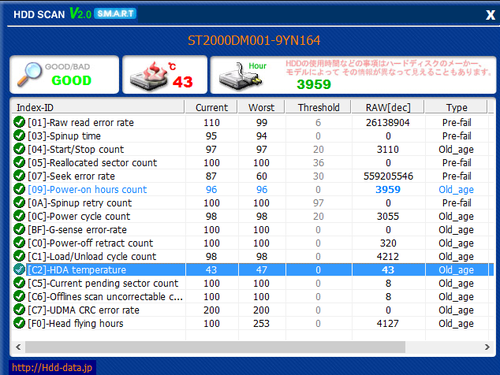This screenshot has height=375, width=500.
Task: Click the magnifier GOOD/BAD status icon
Action: 29,74
